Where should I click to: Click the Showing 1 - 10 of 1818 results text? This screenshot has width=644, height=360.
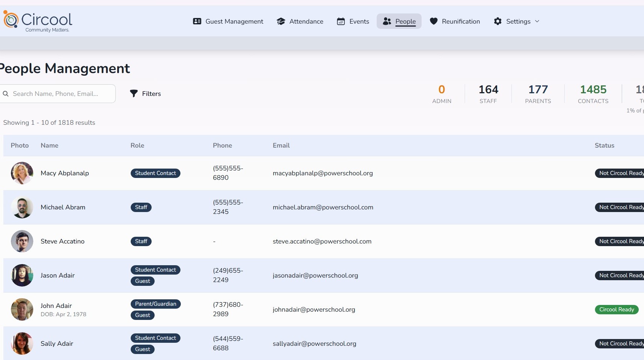49,122
